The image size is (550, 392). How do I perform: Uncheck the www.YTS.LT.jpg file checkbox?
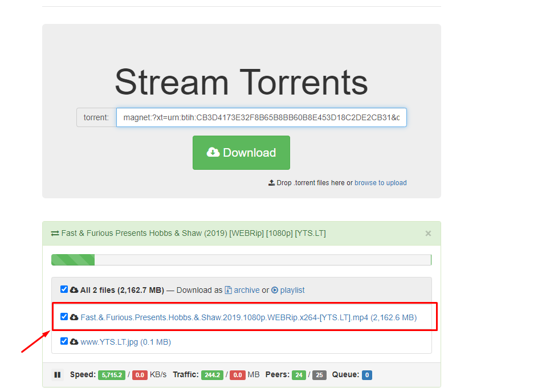point(64,341)
